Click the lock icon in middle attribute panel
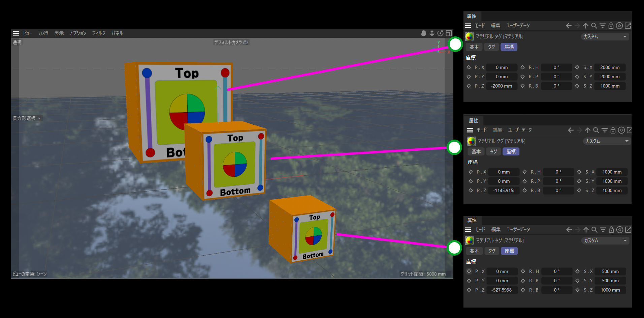Image resolution: width=644 pixels, height=318 pixels. click(613, 130)
